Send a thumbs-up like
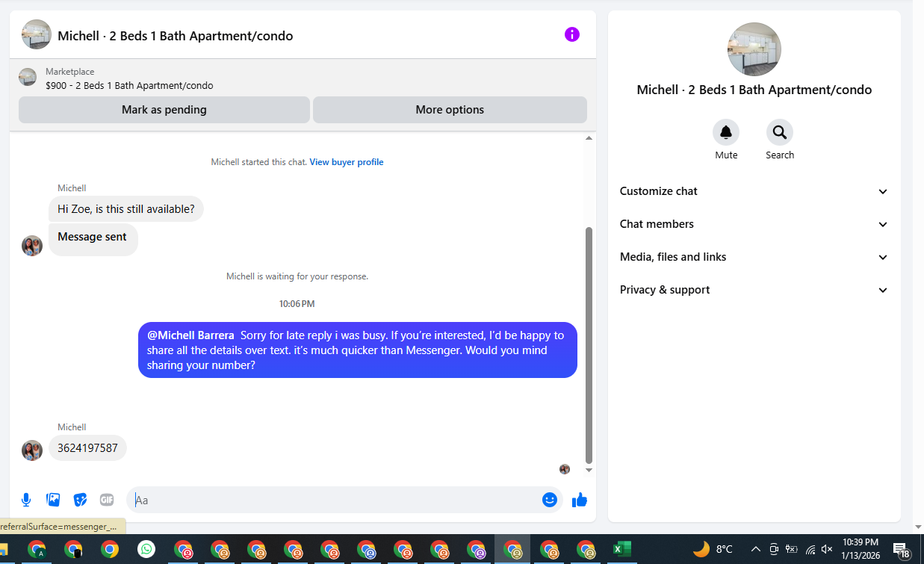The width and height of the screenshot is (924, 564). click(x=580, y=500)
